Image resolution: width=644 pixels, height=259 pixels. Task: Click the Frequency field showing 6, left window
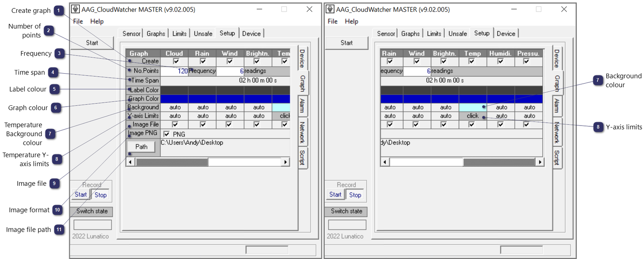pyautogui.click(x=230, y=71)
